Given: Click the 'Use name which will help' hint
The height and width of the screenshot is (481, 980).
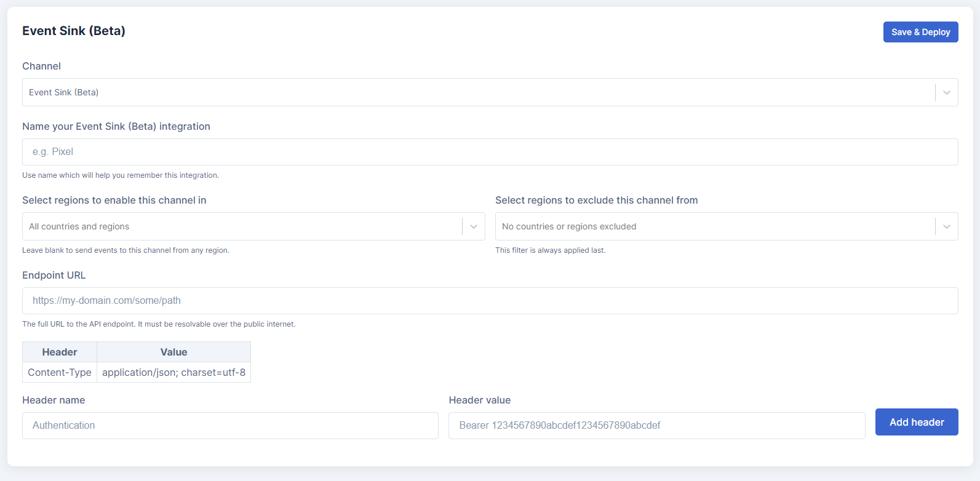Looking at the screenshot, I should [x=121, y=175].
